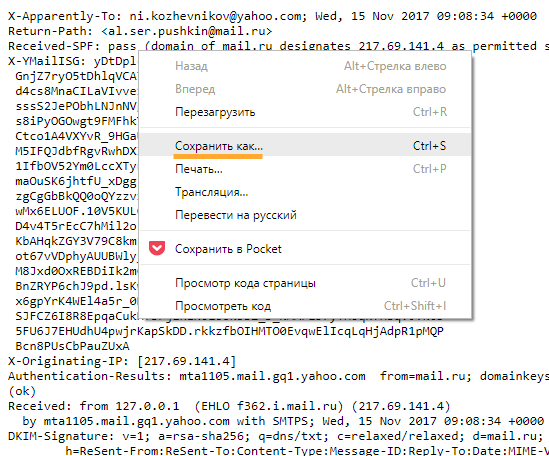Open Просмотреть код inspect option
Screen dimensions: 549x456
click(305, 306)
